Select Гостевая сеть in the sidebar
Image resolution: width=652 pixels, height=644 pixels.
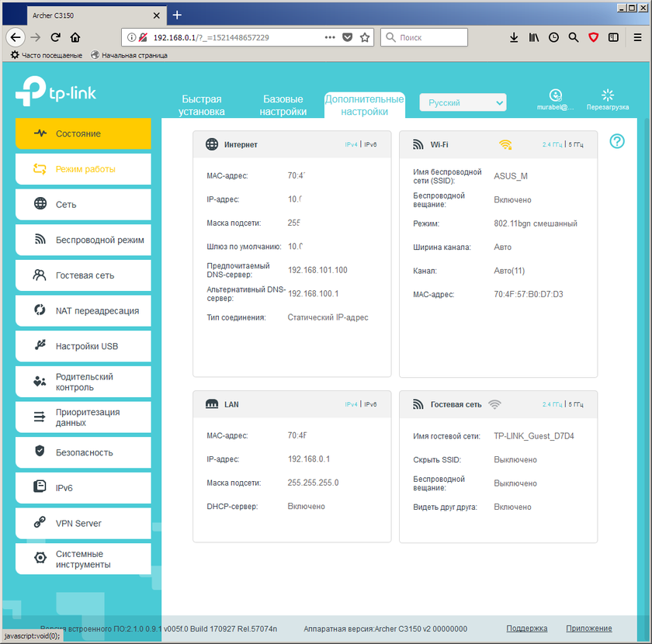(83, 275)
